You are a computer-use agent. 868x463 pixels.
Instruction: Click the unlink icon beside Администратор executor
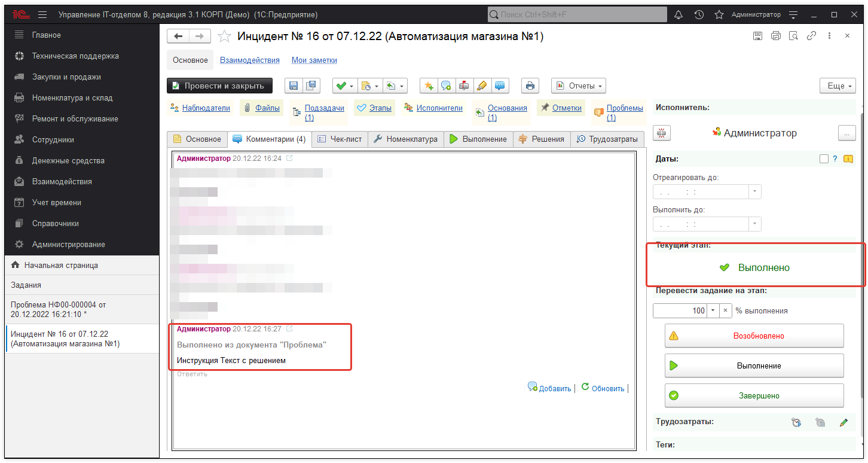click(x=662, y=133)
